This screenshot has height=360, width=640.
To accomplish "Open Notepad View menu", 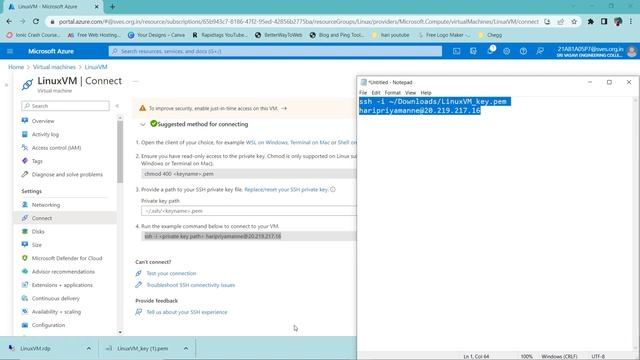I will pos(410,93).
